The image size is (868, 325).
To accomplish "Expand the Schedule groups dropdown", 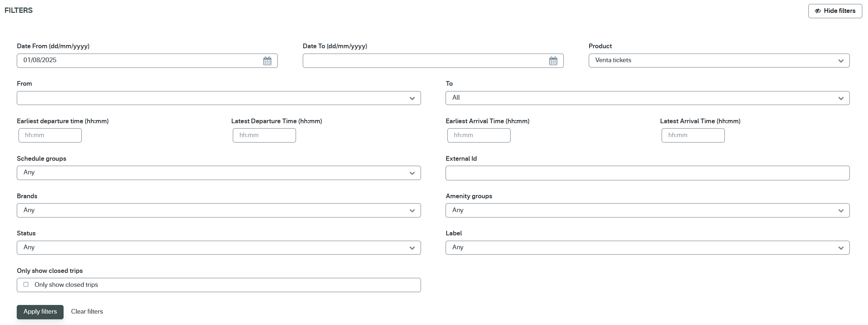I will pyautogui.click(x=219, y=173).
